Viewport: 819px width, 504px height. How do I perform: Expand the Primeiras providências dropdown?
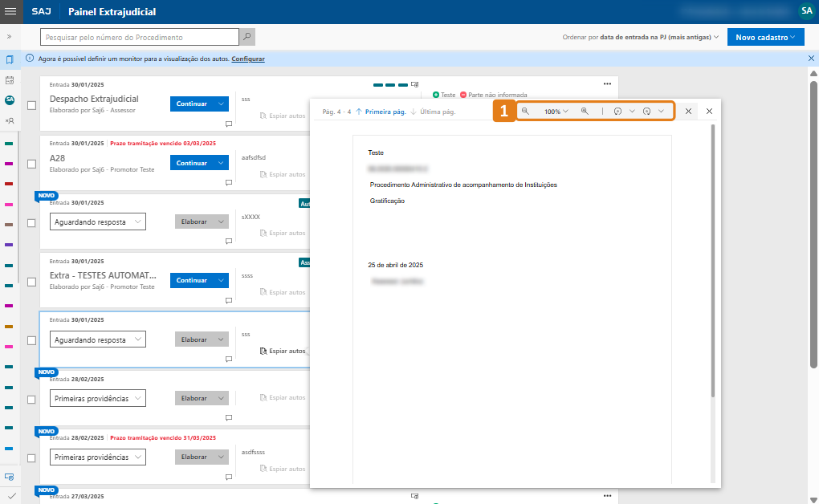97,398
